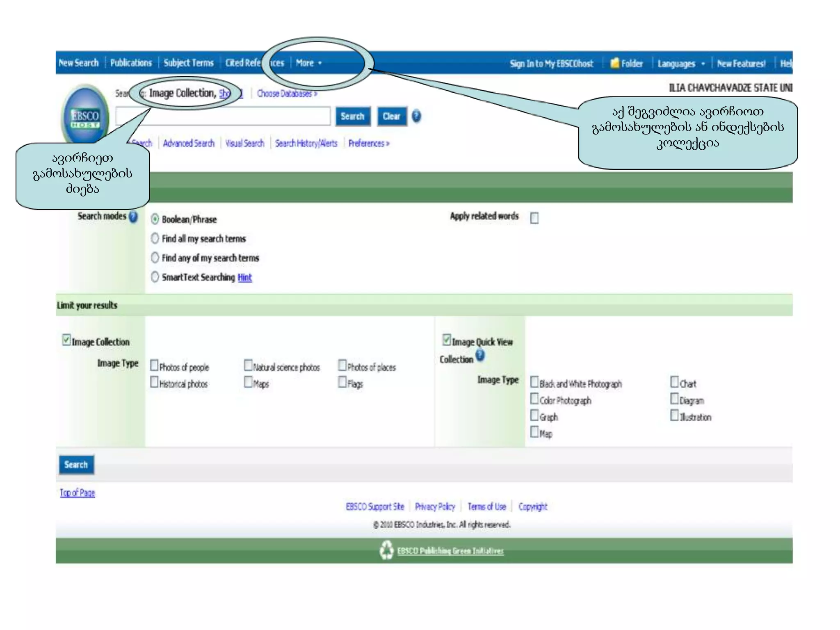The image size is (840, 630).
Task: Click Image Quick View Collection help icon
Action: point(480,355)
